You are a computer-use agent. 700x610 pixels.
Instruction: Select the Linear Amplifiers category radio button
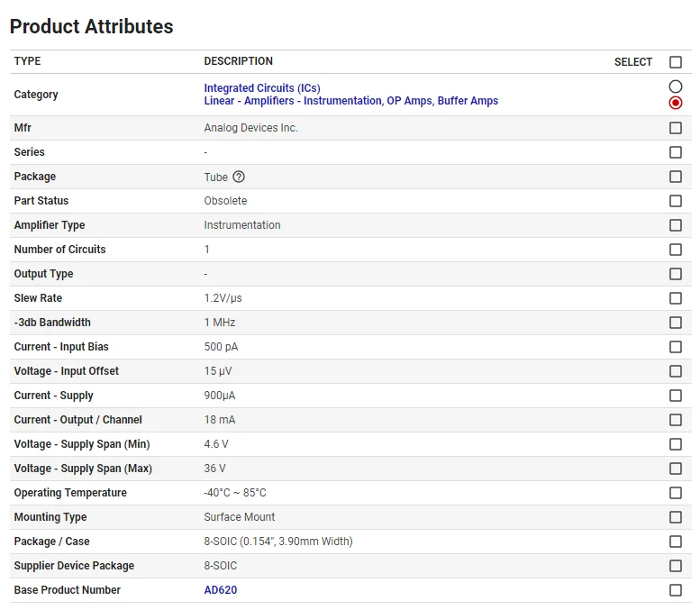pyautogui.click(x=676, y=103)
